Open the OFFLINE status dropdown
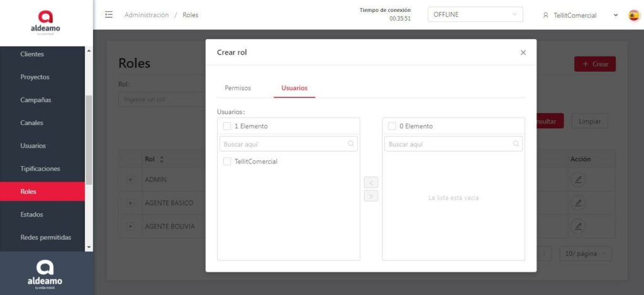Screen dimensions: 644x295 475,15
